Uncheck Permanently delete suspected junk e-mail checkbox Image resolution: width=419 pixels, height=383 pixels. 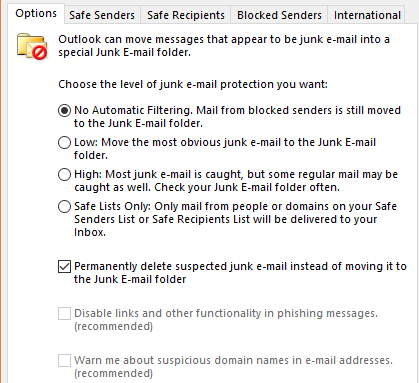tap(64, 266)
